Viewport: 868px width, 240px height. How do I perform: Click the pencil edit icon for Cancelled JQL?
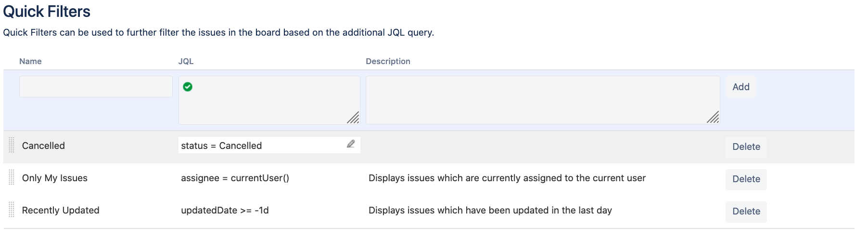tap(351, 144)
